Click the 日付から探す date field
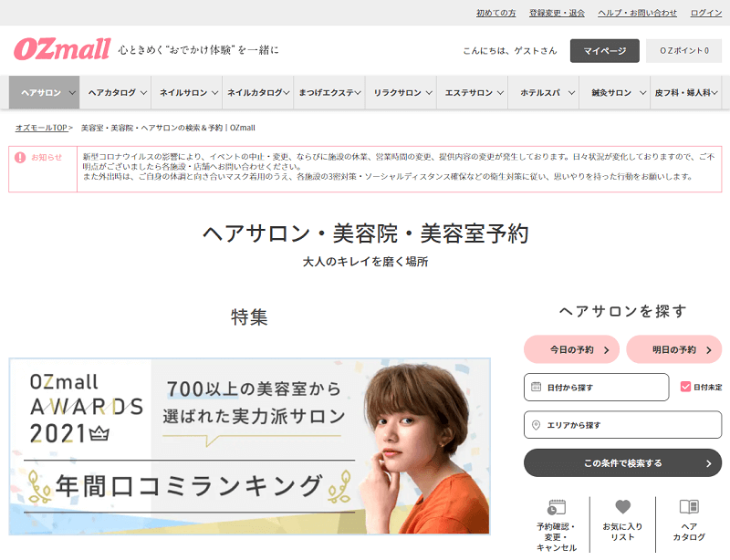 597,388
